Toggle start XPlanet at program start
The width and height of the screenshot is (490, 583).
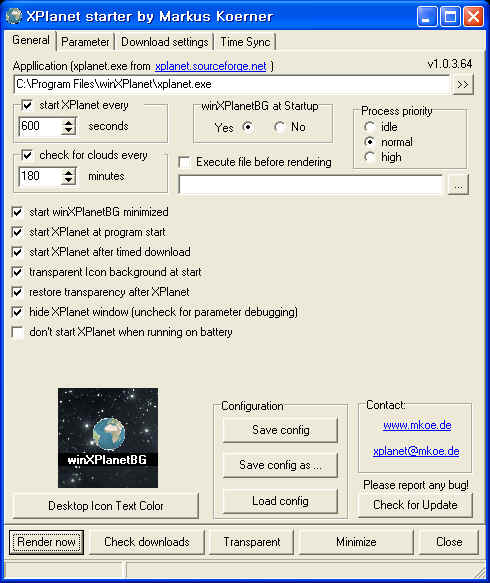[17, 232]
